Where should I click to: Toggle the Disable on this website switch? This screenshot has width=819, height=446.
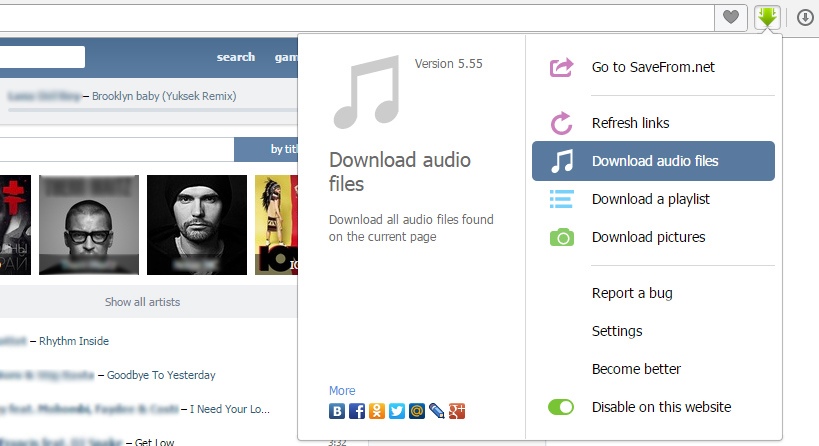(x=561, y=407)
